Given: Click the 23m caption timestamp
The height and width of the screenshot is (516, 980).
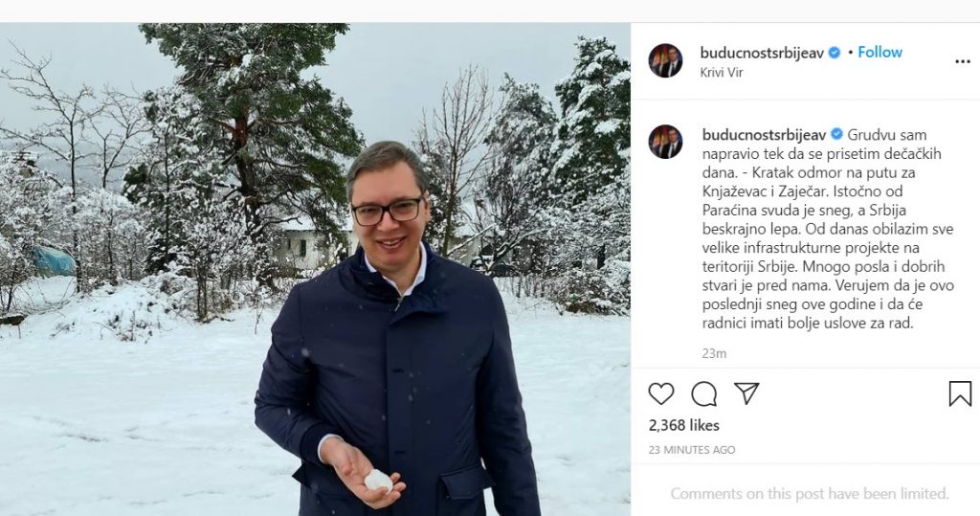Looking at the screenshot, I should [714, 353].
